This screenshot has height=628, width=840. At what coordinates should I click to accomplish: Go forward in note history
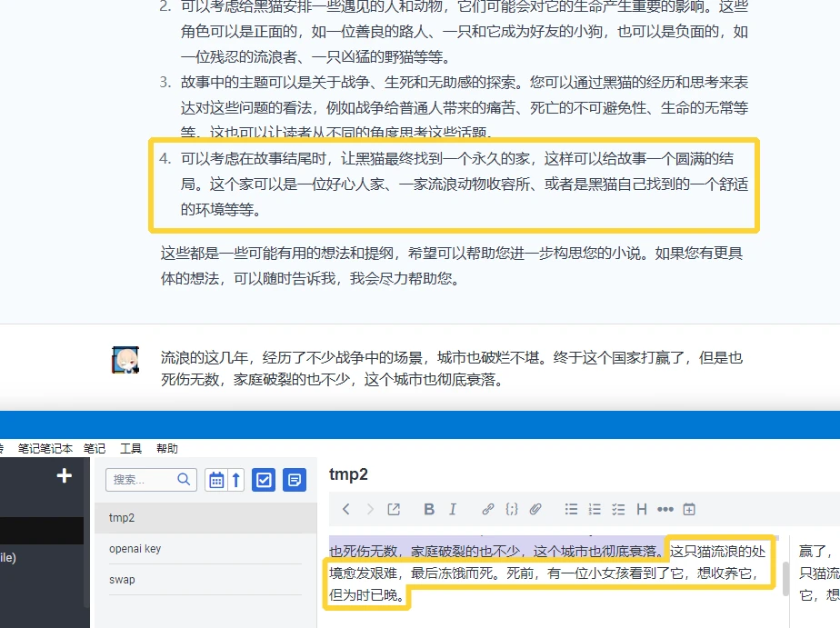point(370,509)
